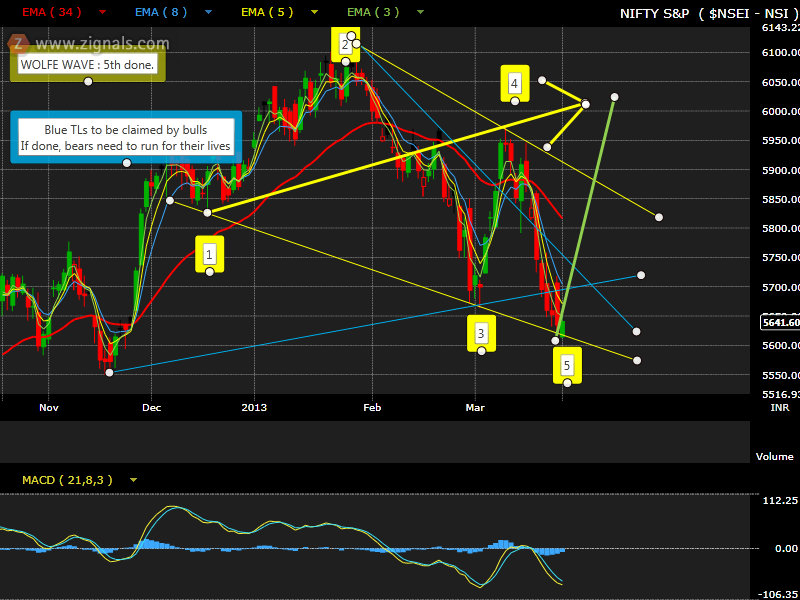The height and width of the screenshot is (600, 800).
Task: Click the Volume panel label
Action: point(774,457)
